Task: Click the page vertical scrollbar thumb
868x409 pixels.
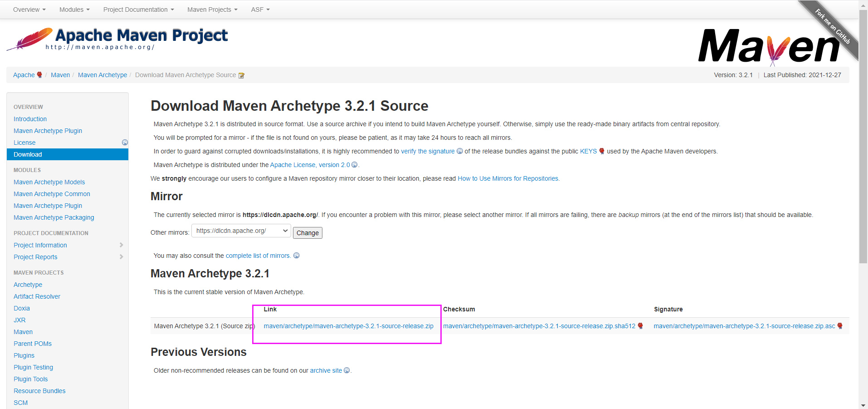Action: (x=863, y=136)
